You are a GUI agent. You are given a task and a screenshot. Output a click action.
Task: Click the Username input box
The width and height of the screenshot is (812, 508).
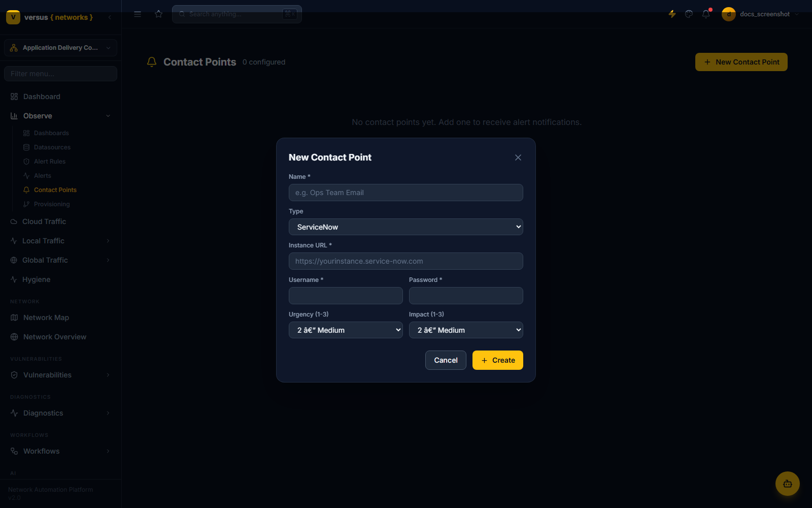click(x=346, y=296)
